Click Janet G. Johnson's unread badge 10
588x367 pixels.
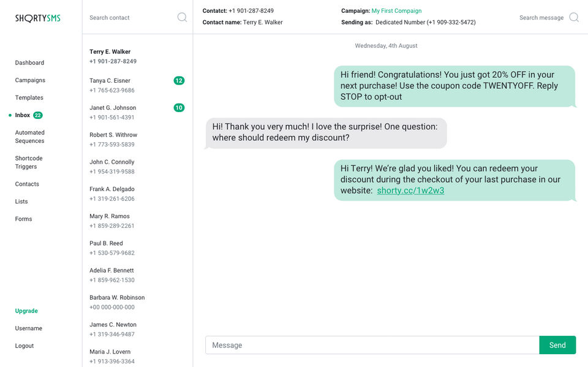pos(179,108)
